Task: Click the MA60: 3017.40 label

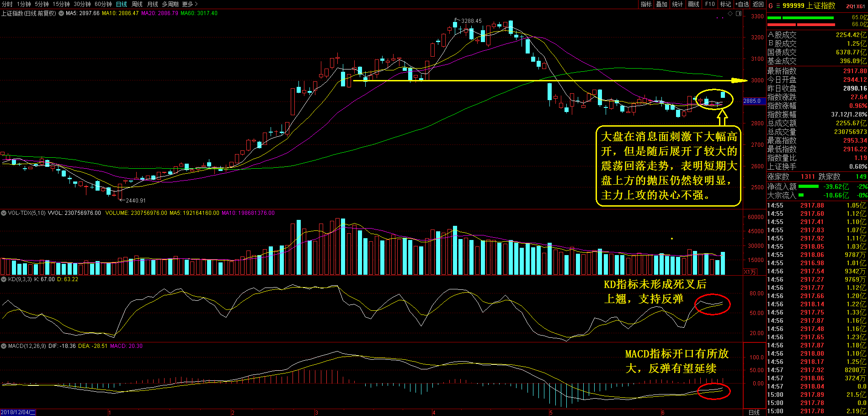Action: (x=199, y=13)
